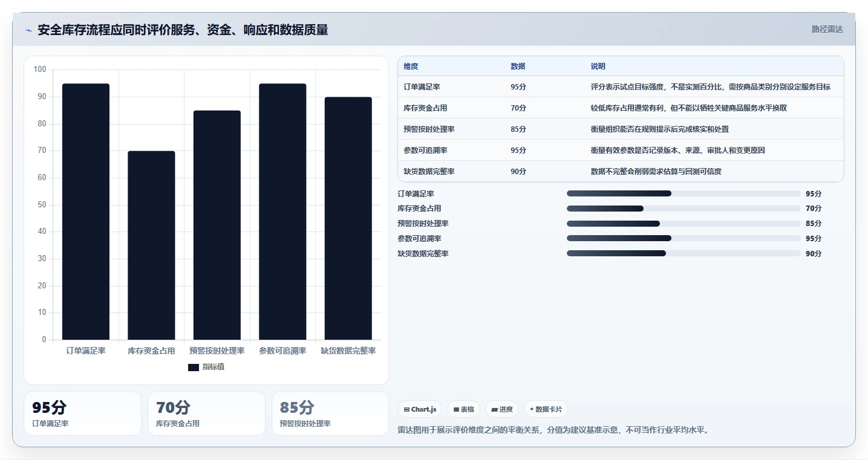The height and width of the screenshot is (460, 868).
Task: Click the x-axis label 参数可追溯率
Action: 282,351
